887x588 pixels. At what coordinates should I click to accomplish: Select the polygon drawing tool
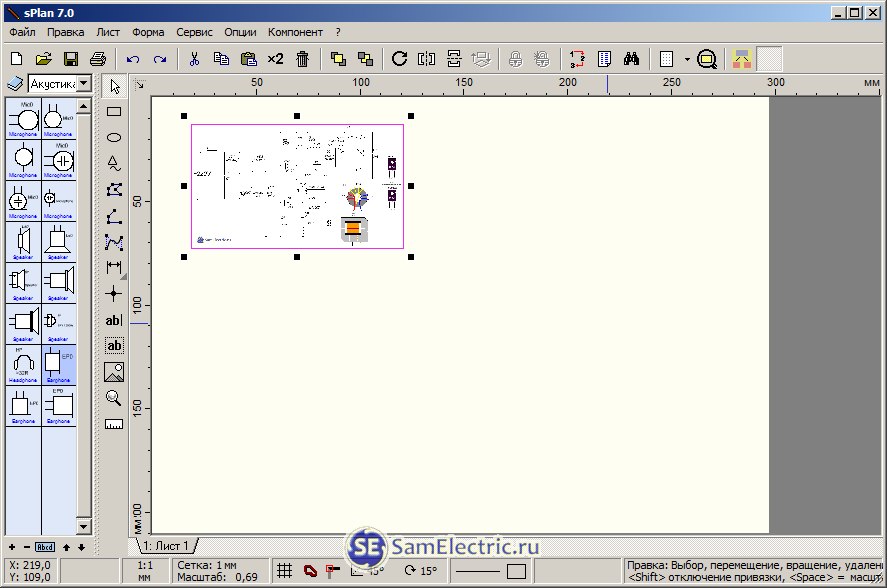114,190
